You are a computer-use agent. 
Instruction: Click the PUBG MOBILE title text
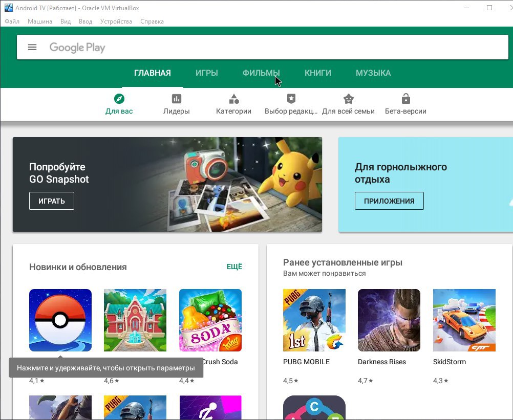coord(306,362)
